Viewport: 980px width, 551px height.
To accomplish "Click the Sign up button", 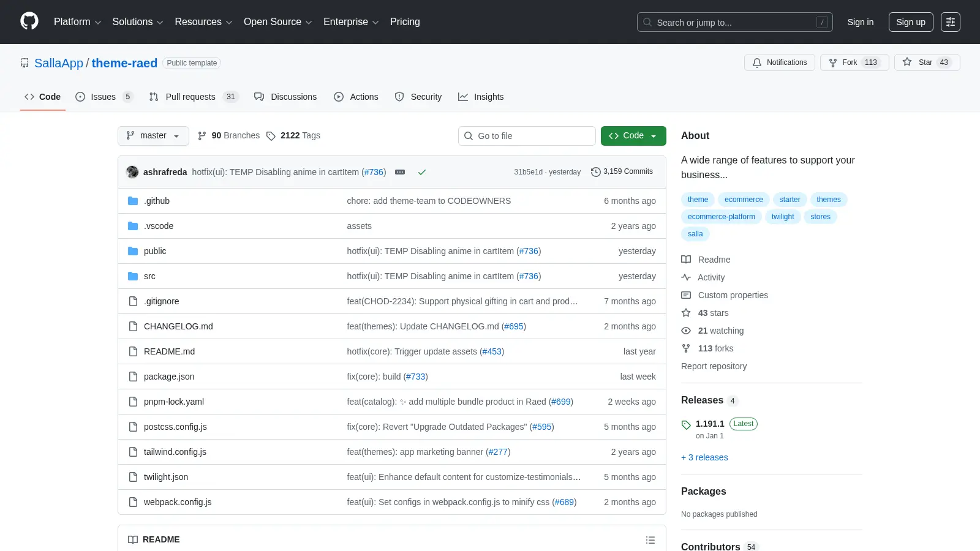I will [911, 22].
